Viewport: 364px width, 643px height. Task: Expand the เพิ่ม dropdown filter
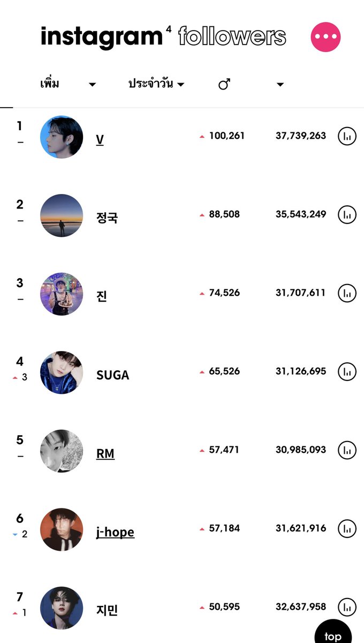[68, 84]
